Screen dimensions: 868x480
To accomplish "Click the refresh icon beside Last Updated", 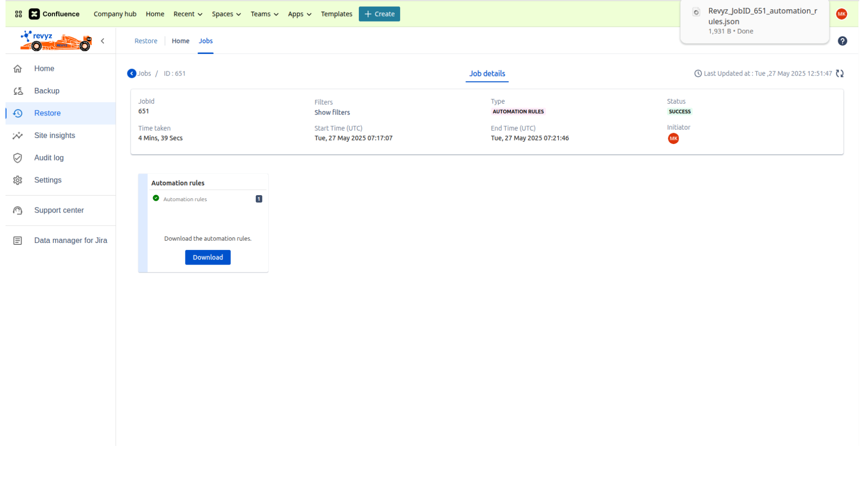I will click(839, 74).
